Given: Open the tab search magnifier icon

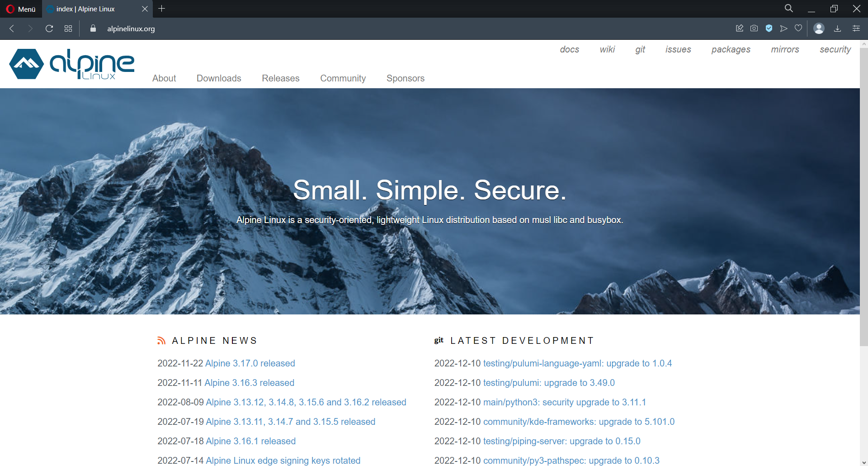Looking at the screenshot, I should click(789, 9).
